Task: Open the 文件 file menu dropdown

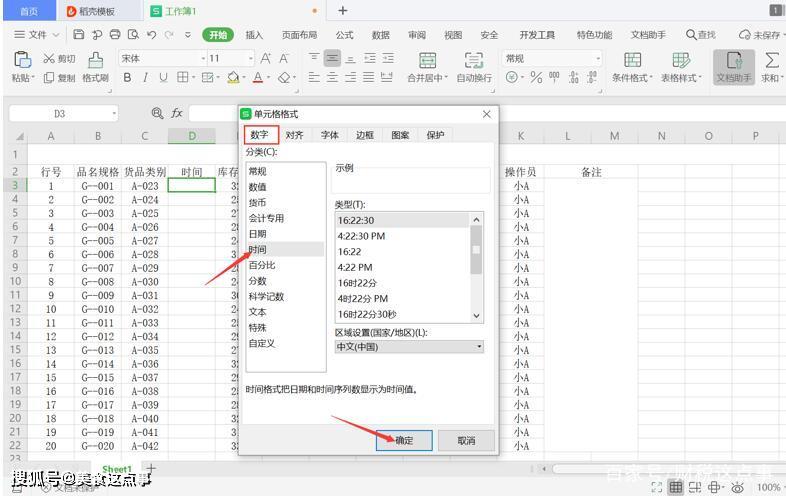Action: point(37,35)
